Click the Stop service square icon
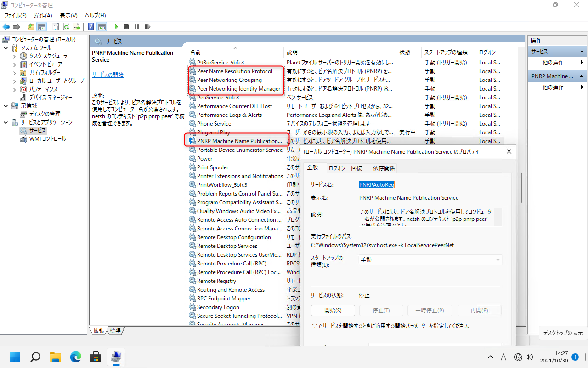Screen dimensions: 588x368 126,27
